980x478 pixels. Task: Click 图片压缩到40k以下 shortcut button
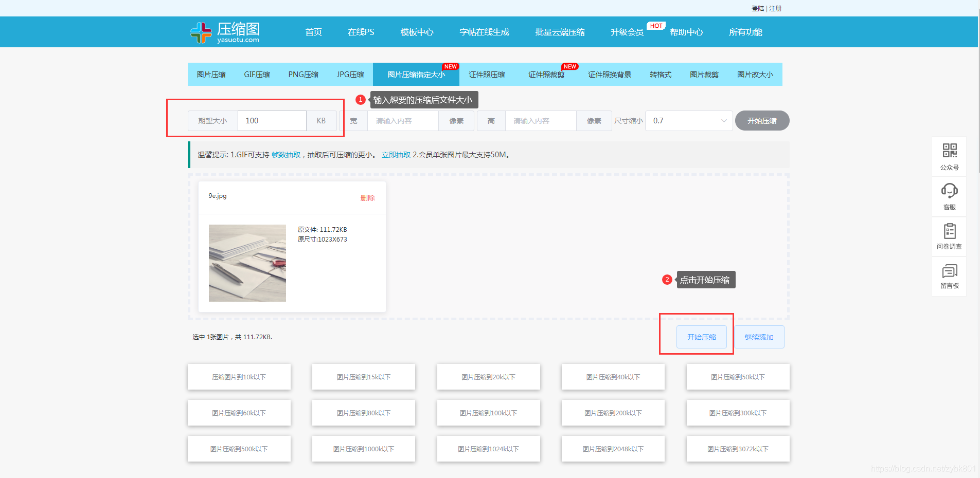613,377
